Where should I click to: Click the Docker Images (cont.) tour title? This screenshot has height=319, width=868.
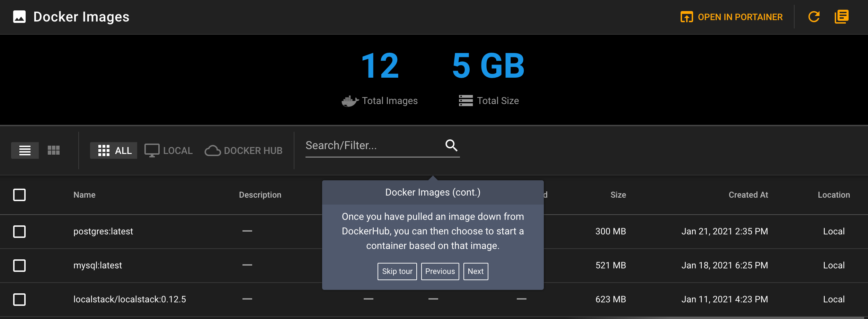click(433, 192)
